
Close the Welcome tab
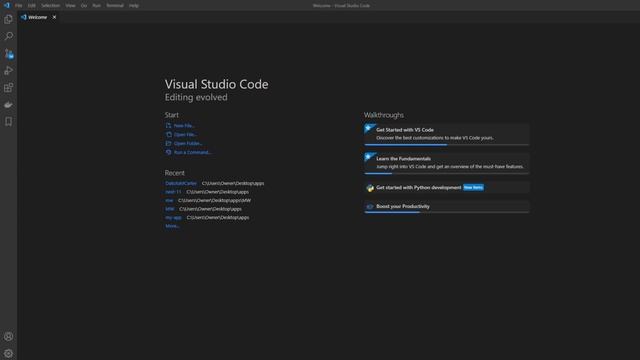[x=54, y=17]
